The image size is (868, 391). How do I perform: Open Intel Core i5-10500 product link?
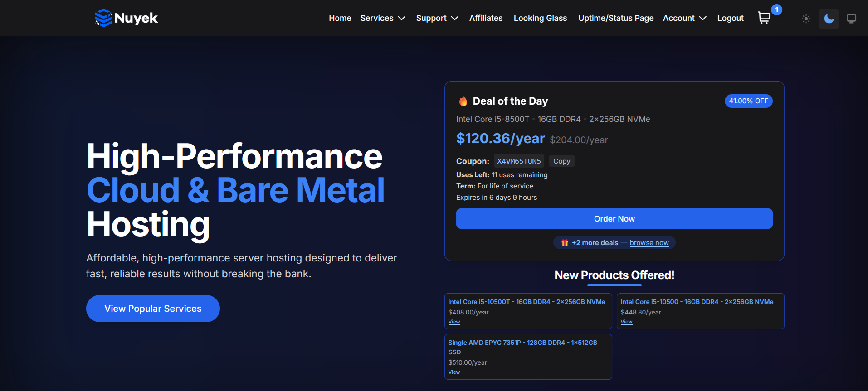pyautogui.click(x=697, y=302)
